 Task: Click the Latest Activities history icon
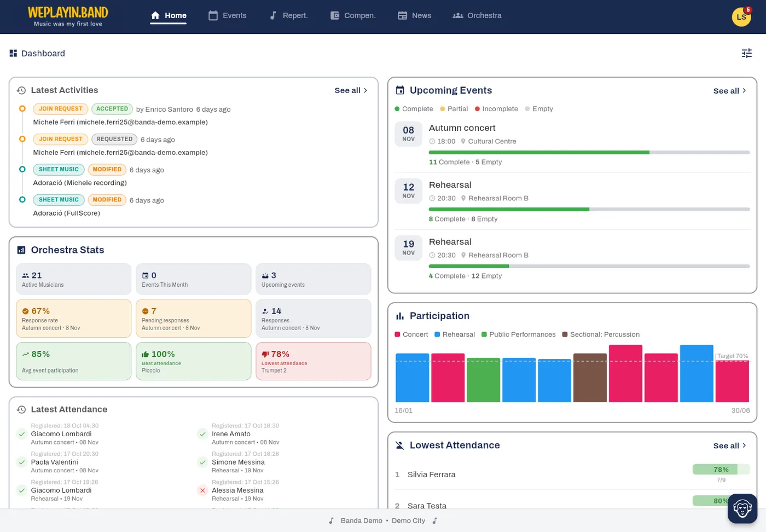click(21, 90)
